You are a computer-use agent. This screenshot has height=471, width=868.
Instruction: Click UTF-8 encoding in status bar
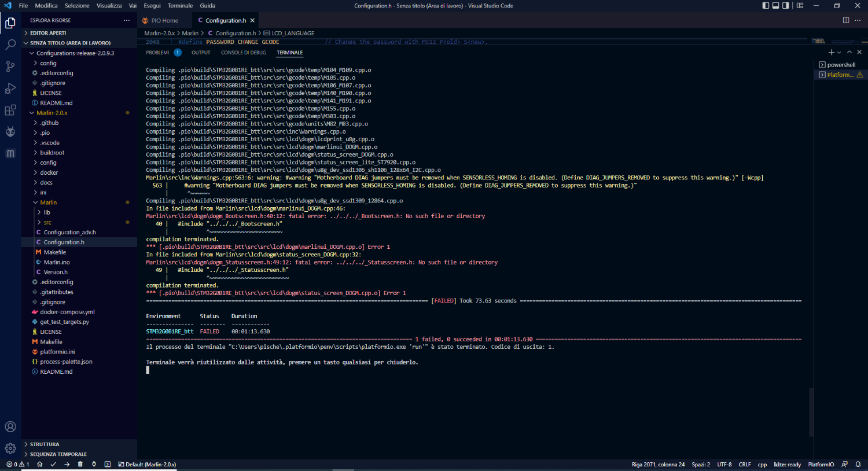pyautogui.click(x=724, y=465)
